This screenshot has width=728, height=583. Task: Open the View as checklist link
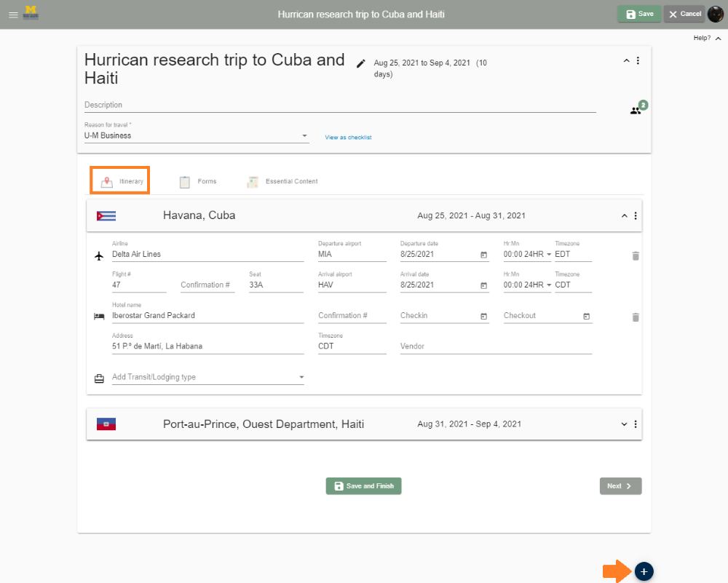348,137
